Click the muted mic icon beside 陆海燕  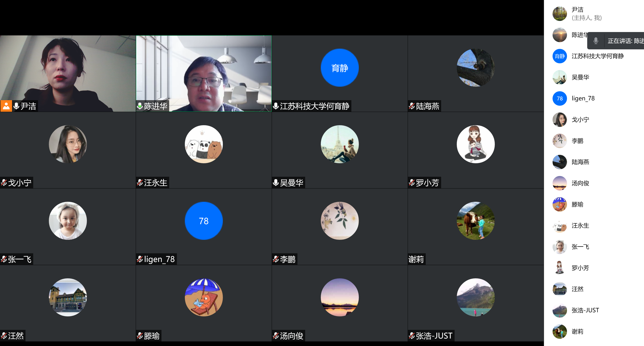(412, 106)
